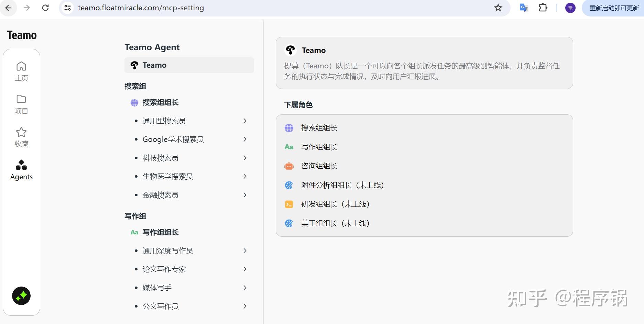This screenshot has height=324, width=644.
Task: Select 生物医学搜索员 entry
Action: [168, 176]
